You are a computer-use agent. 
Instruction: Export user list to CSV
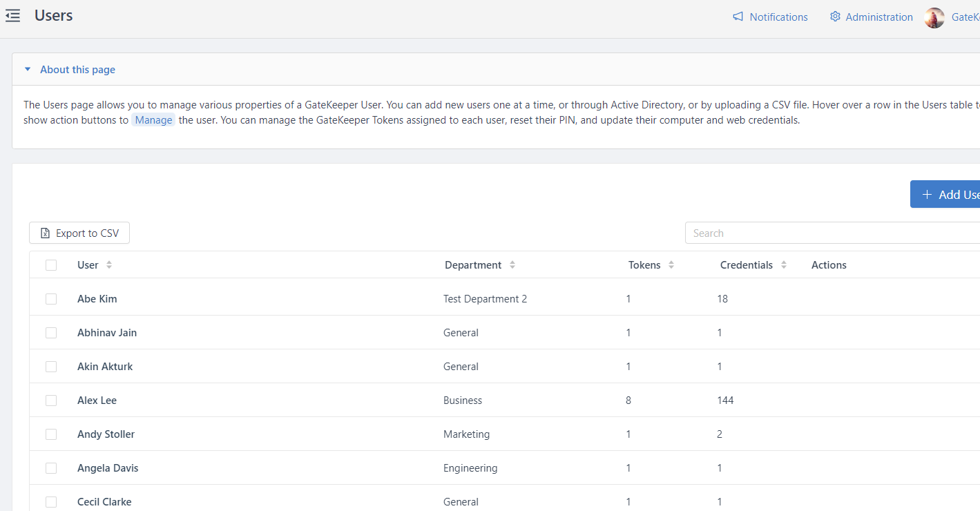tap(79, 233)
